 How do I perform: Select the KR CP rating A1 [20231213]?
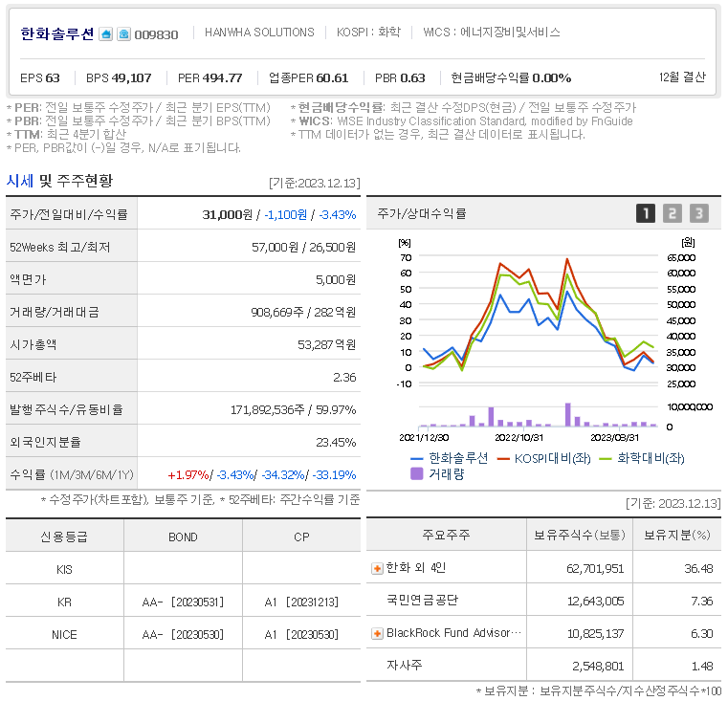click(301, 602)
